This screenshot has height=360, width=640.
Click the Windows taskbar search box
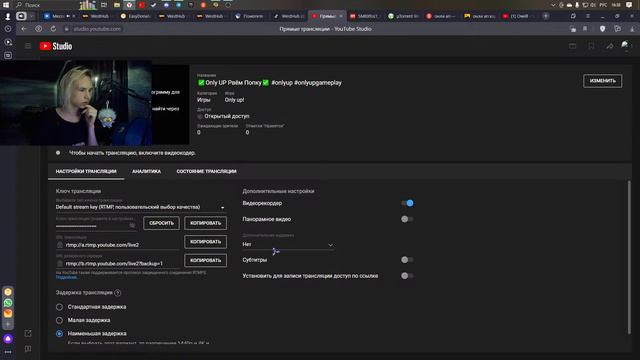(45, 5)
